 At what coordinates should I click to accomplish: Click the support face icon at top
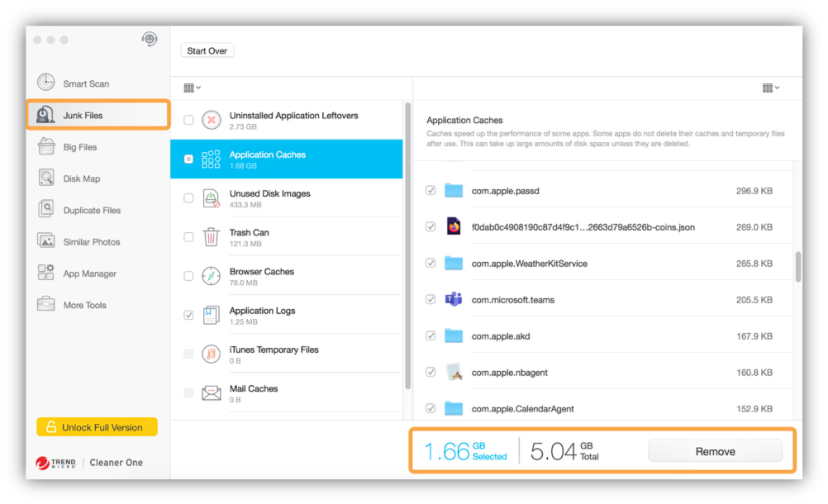pyautogui.click(x=149, y=40)
